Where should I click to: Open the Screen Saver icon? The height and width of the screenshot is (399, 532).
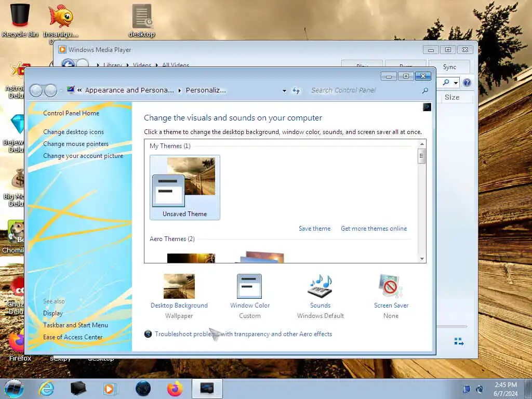[391, 286]
